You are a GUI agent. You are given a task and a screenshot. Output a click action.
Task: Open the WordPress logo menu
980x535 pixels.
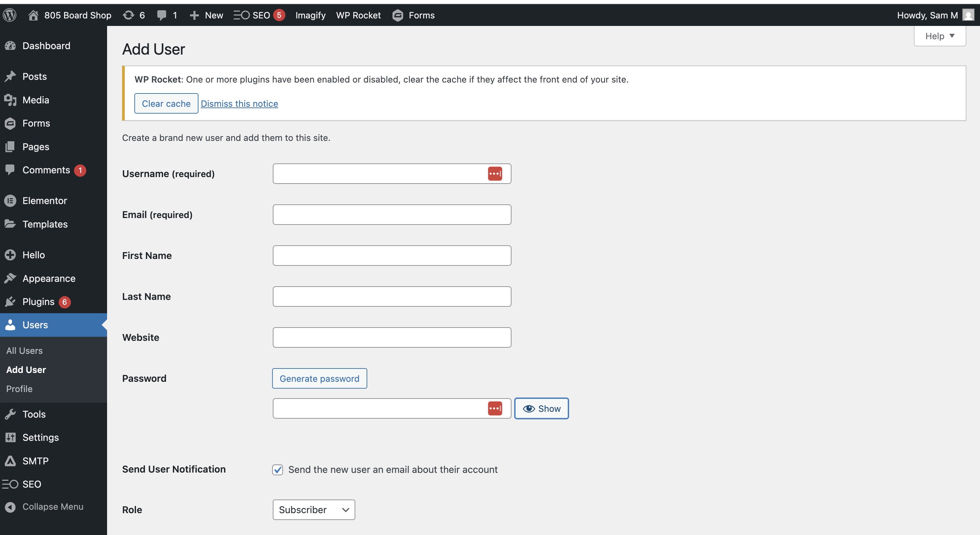[x=10, y=15]
